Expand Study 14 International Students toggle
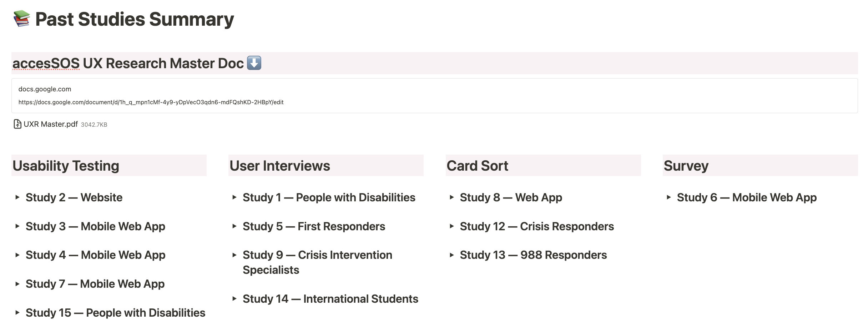The height and width of the screenshot is (332, 868). tap(234, 298)
